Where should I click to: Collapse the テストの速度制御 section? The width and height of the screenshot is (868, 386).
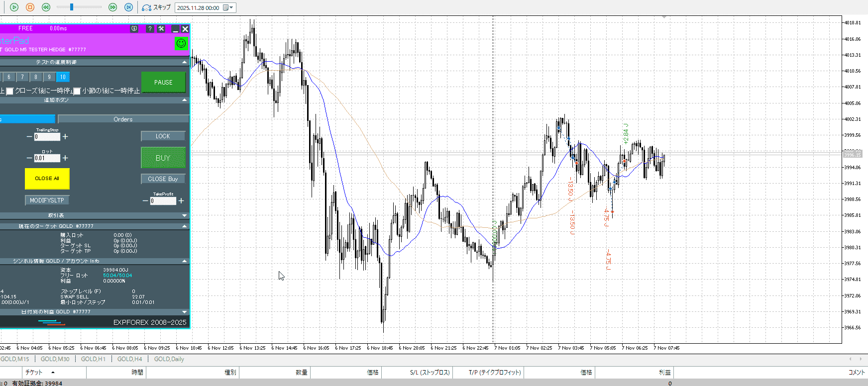click(x=185, y=62)
